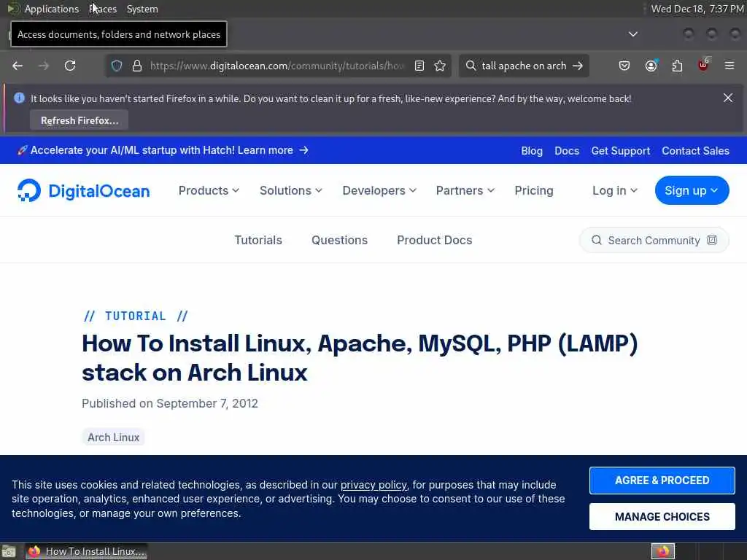Click the slash shortcut icon in Search Community
Viewport: 747px width, 560px height.
point(712,240)
